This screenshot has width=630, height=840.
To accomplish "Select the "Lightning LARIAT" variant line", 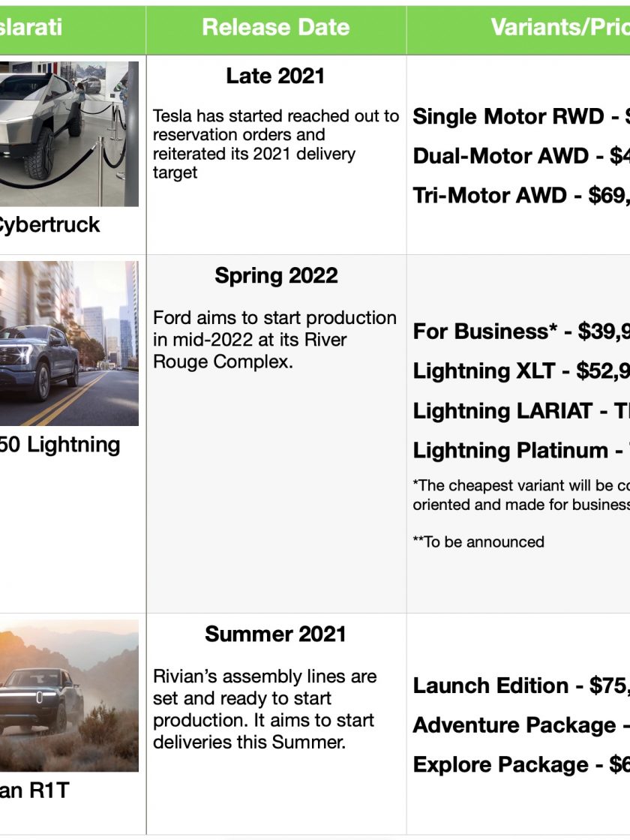I will point(521,411).
